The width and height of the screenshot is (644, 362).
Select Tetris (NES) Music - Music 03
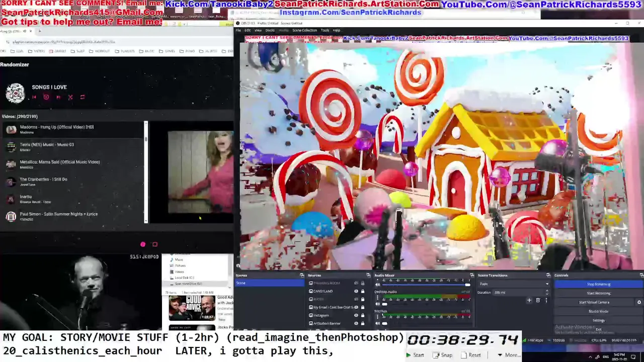point(73,147)
